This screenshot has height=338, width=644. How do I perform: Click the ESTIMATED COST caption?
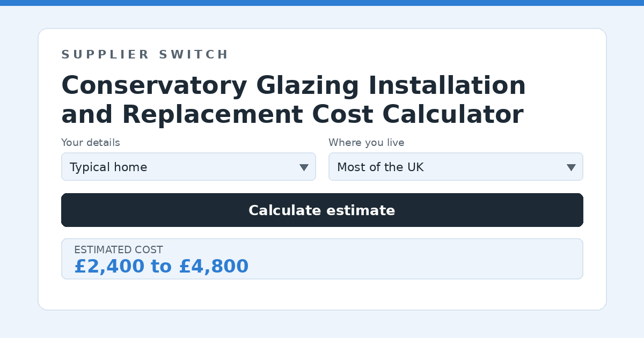[x=119, y=250]
